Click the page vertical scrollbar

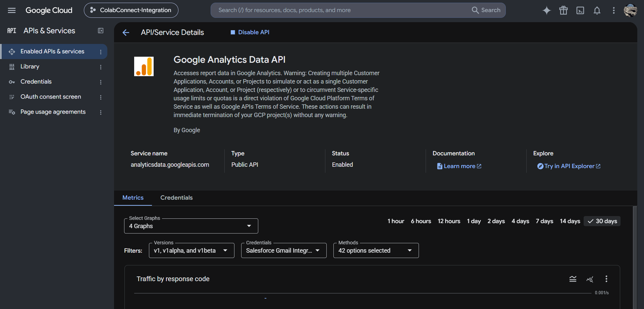[635, 258]
